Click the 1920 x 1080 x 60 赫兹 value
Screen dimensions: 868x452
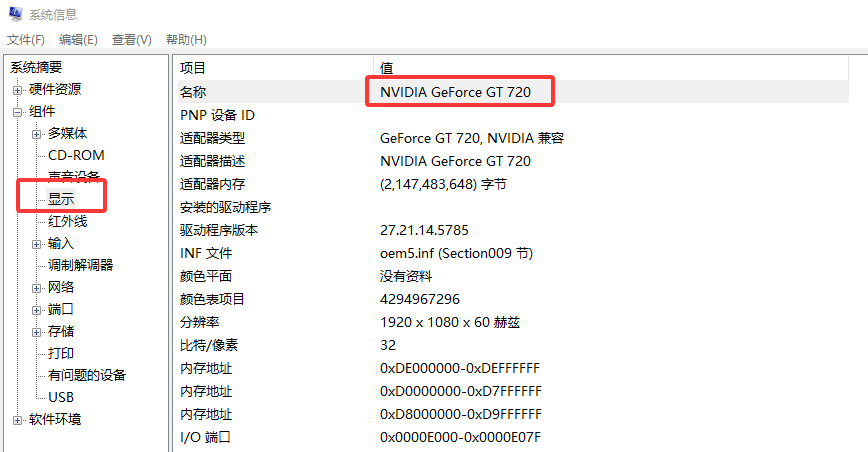(450, 322)
